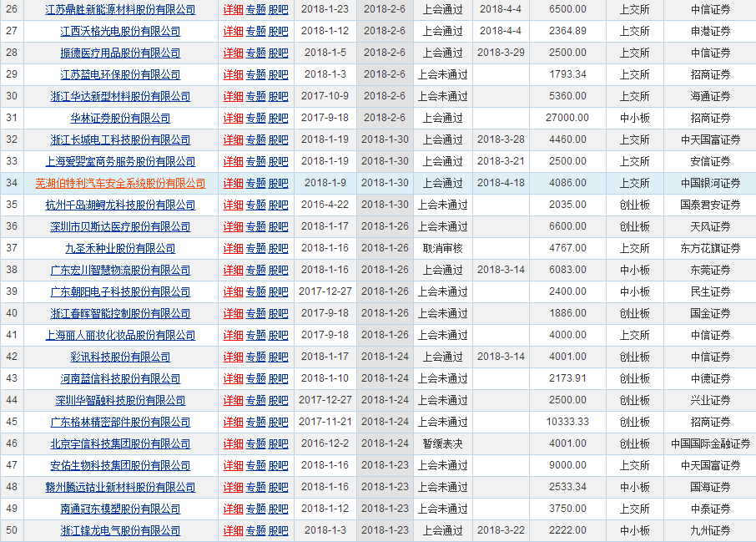Screen dimensions: 756x542
Task: Open 北京宇信科技集团股份有限公司 link
Action: pos(120,444)
